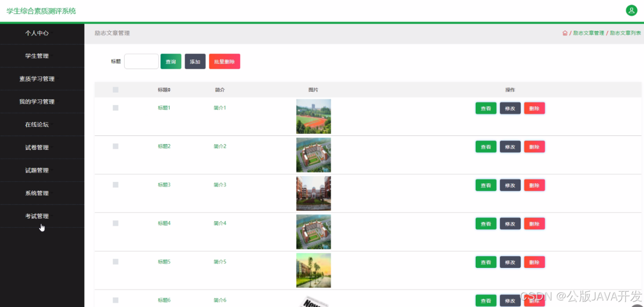Image resolution: width=644 pixels, height=307 pixels.
Task: Open the sunset street thumbnail in row 标题5
Action: (x=313, y=271)
